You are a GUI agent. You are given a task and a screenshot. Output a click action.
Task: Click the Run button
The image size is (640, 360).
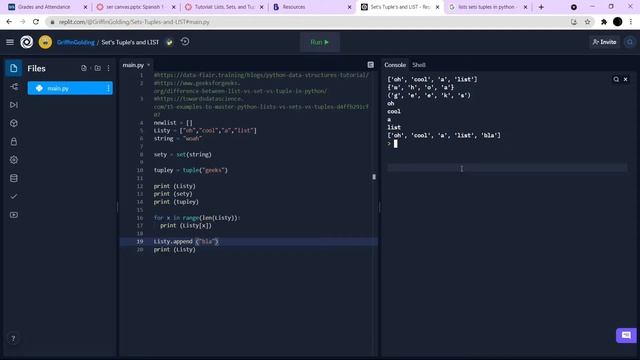(x=320, y=42)
